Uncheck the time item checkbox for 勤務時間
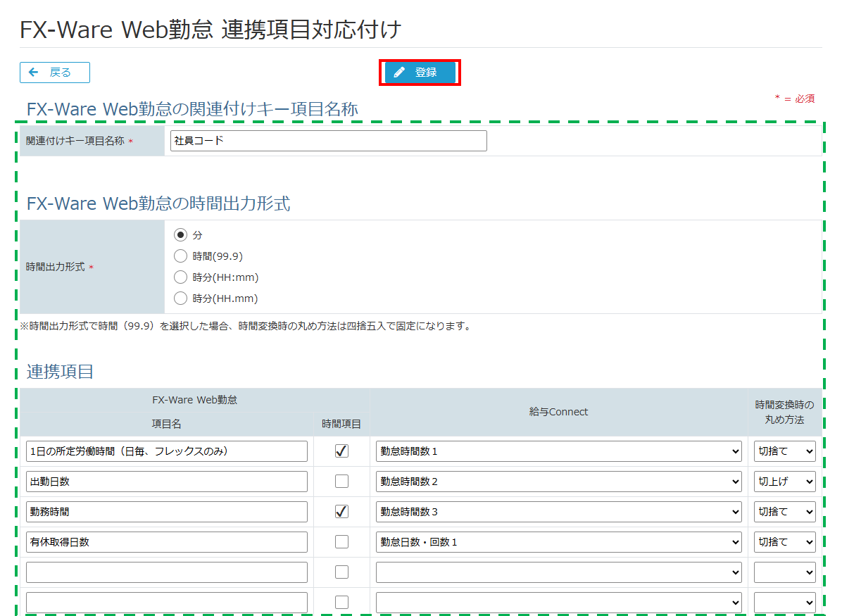The height and width of the screenshot is (616, 842). [x=341, y=511]
